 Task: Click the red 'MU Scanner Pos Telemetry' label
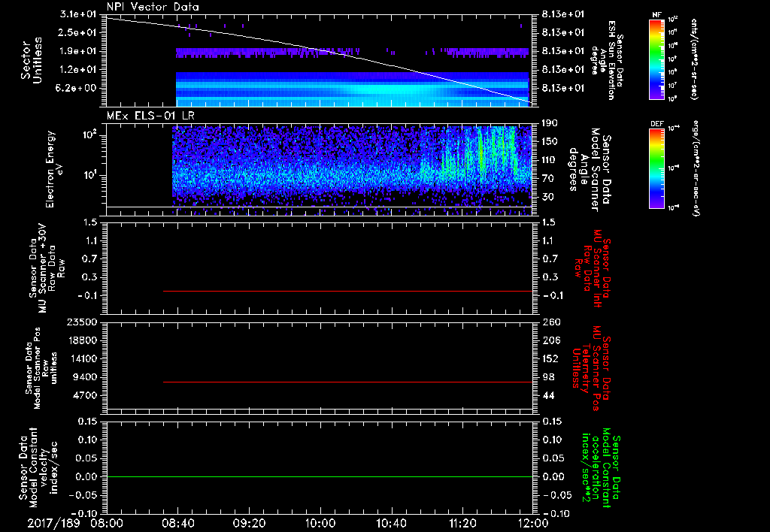point(591,368)
